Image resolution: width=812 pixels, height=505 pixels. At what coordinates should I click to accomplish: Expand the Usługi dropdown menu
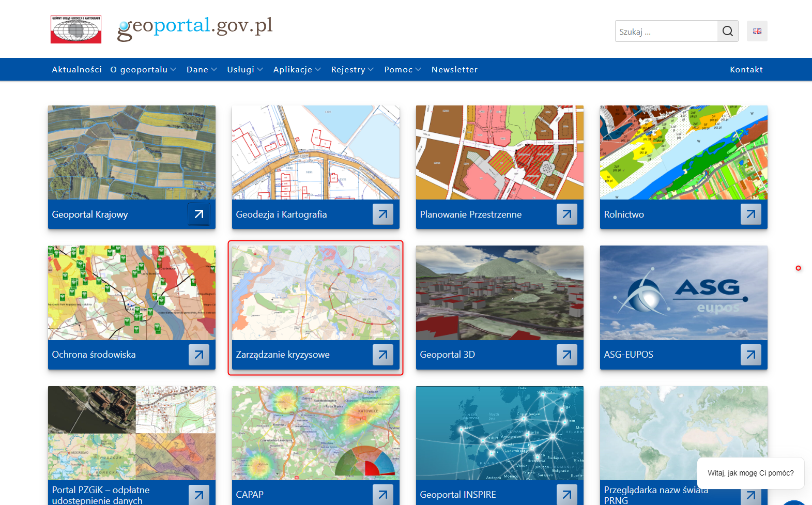point(245,69)
